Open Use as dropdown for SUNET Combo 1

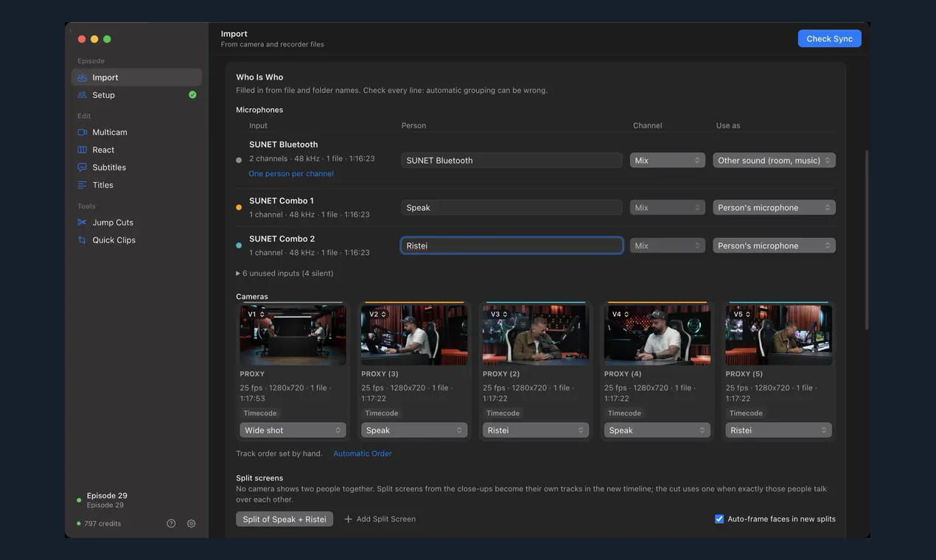[x=774, y=208]
